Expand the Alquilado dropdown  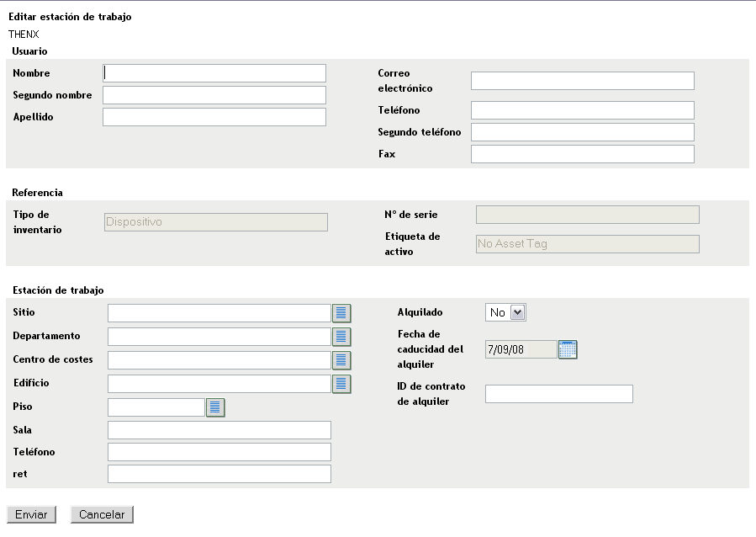pyautogui.click(x=506, y=312)
